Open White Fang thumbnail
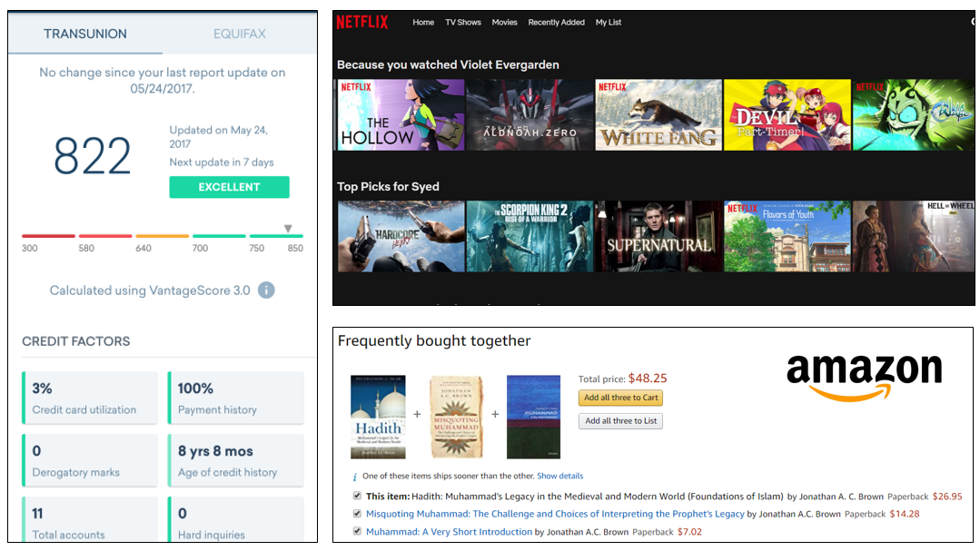 (x=658, y=115)
